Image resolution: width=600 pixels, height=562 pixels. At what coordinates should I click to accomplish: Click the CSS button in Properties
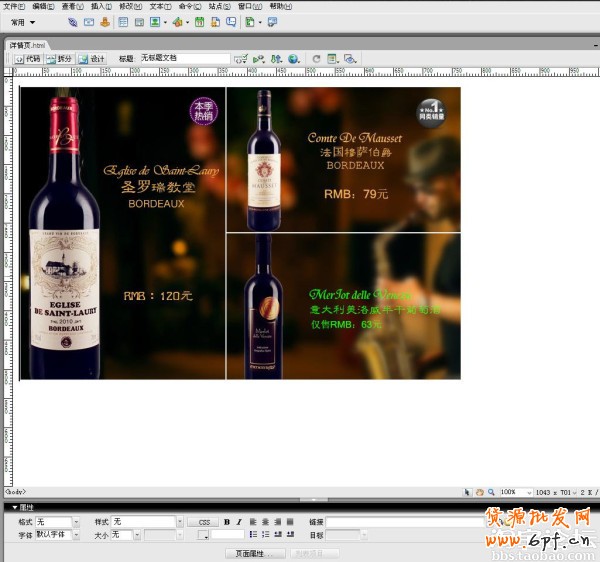point(204,522)
